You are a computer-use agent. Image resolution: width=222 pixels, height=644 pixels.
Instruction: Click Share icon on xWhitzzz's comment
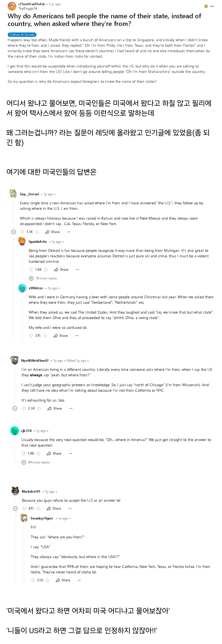pyautogui.click(x=56, y=336)
